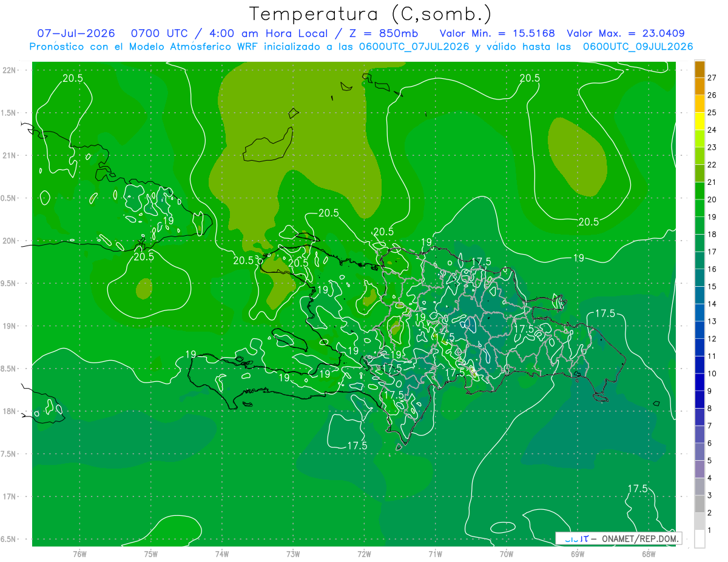
Task: Click the '76W' longitude axis label
Action: tap(79, 554)
